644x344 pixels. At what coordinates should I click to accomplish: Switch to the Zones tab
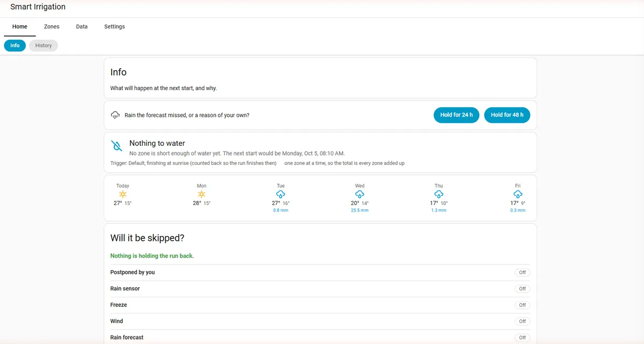pyautogui.click(x=52, y=26)
